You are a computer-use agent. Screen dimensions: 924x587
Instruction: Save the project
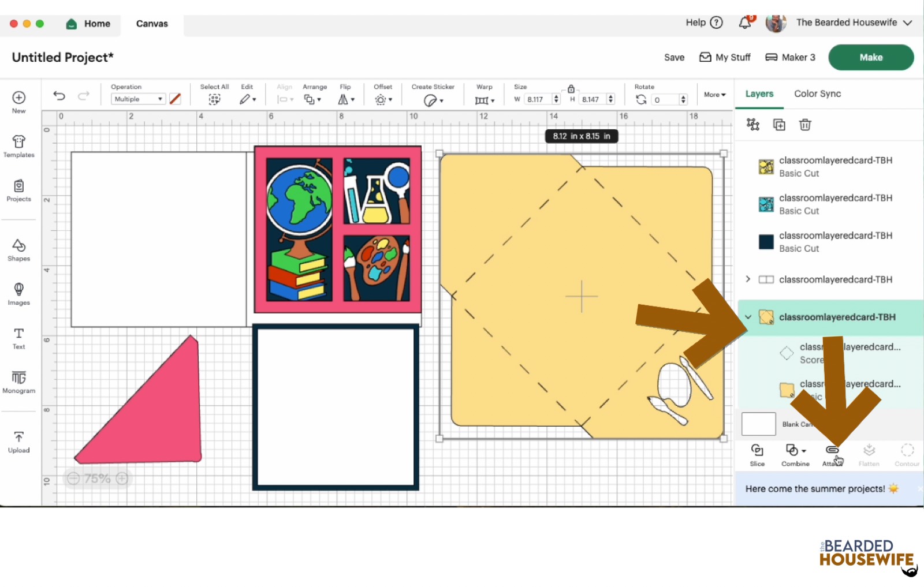click(x=674, y=57)
